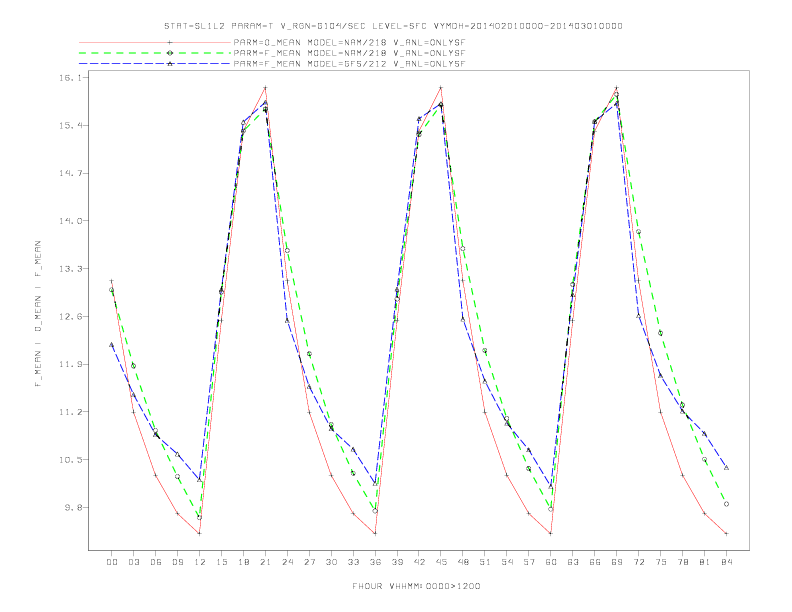Click the x-axis hour label 63

tap(573, 562)
